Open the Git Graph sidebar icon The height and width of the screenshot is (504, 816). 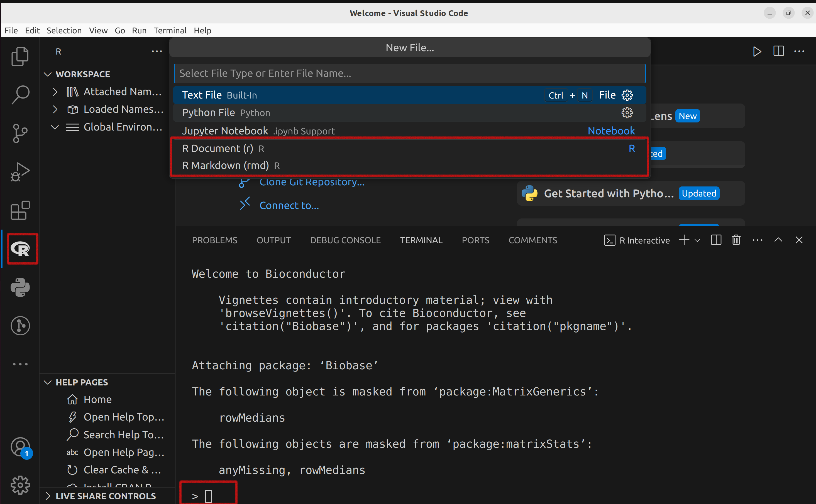click(x=20, y=326)
